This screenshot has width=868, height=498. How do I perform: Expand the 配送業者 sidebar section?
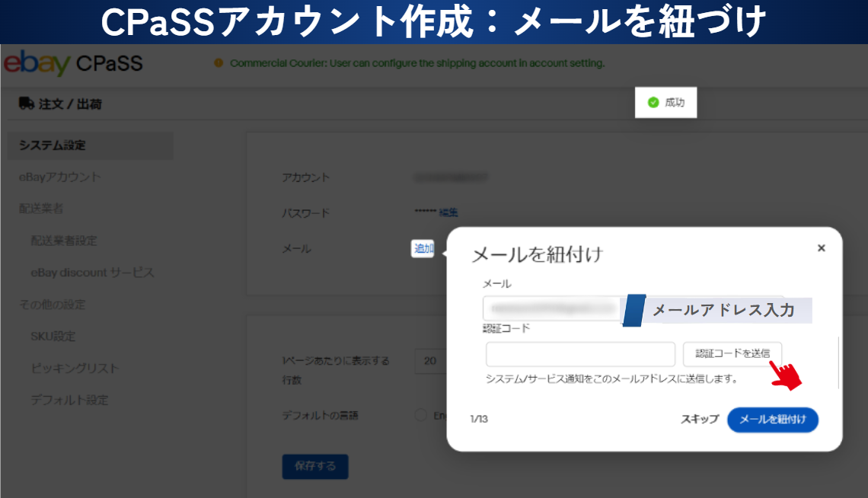(41, 209)
